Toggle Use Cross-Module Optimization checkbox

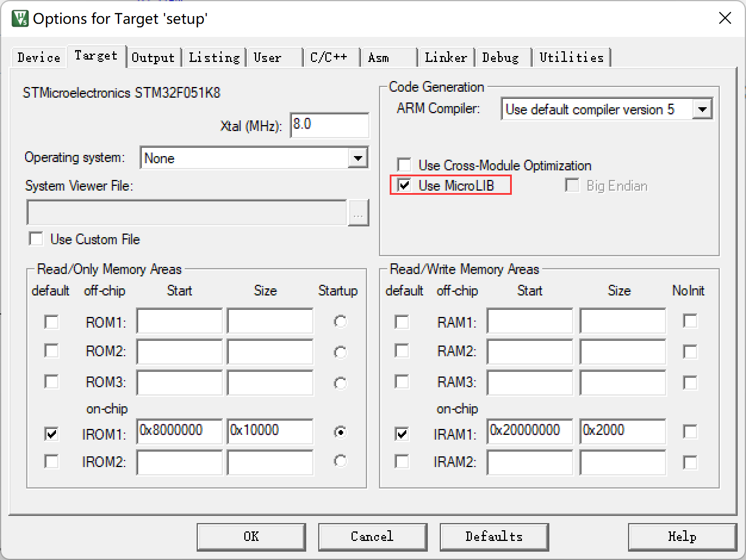(x=405, y=165)
